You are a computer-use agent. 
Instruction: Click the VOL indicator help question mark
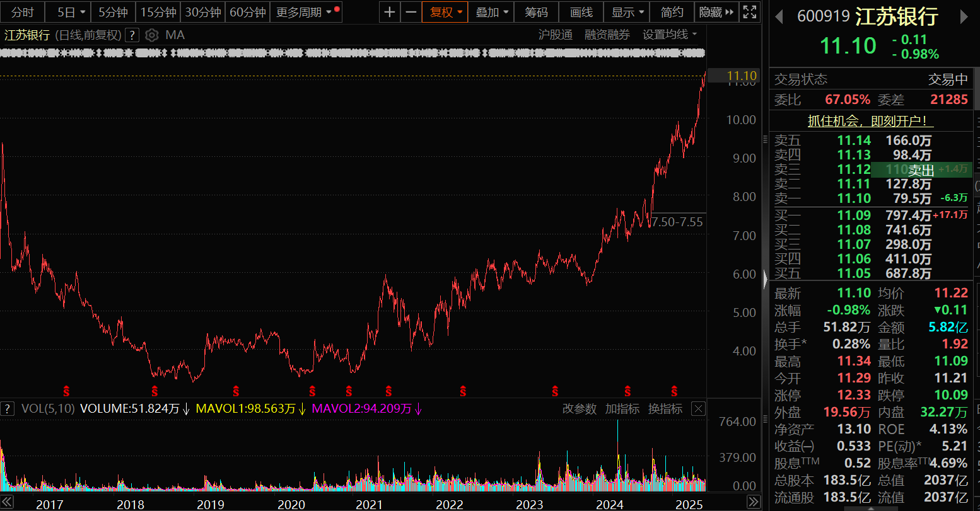pos(8,409)
